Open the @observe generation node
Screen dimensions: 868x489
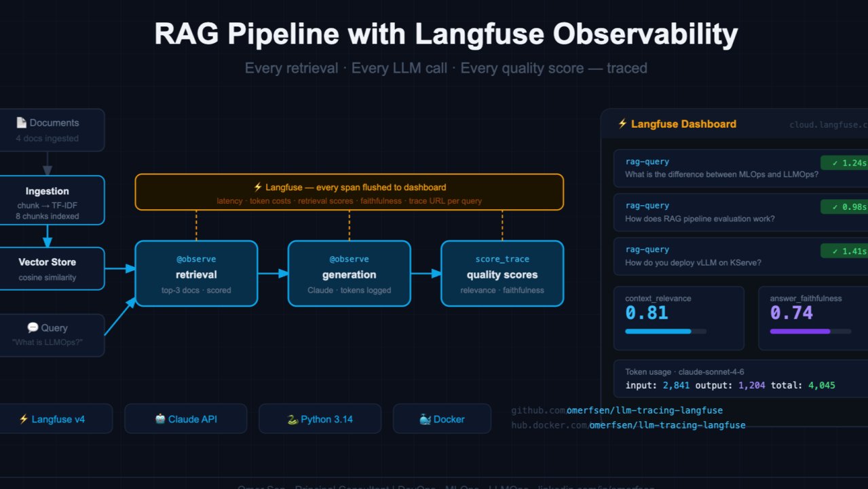(x=350, y=274)
